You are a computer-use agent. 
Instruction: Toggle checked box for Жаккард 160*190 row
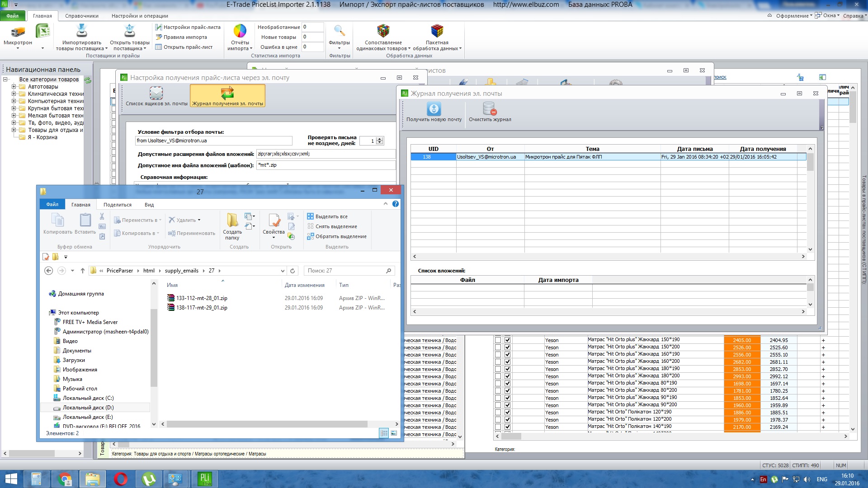[x=507, y=355]
